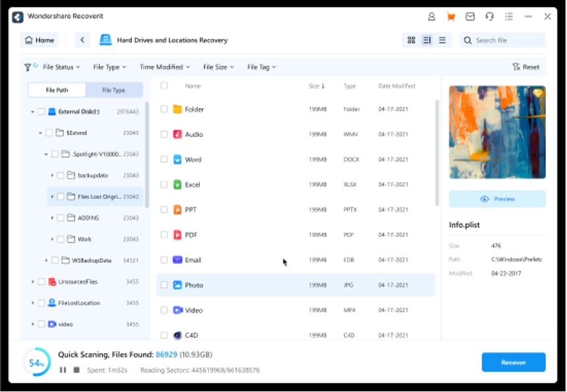Click the folder tree vertical scrollbar
This screenshot has height=392, width=567.
pyautogui.click(x=147, y=155)
